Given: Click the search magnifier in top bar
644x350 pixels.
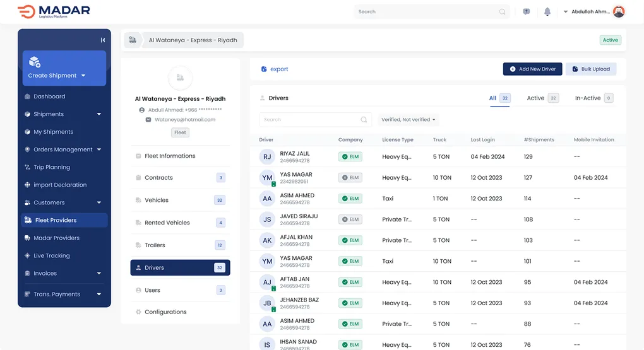Looking at the screenshot, I should [503, 11].
